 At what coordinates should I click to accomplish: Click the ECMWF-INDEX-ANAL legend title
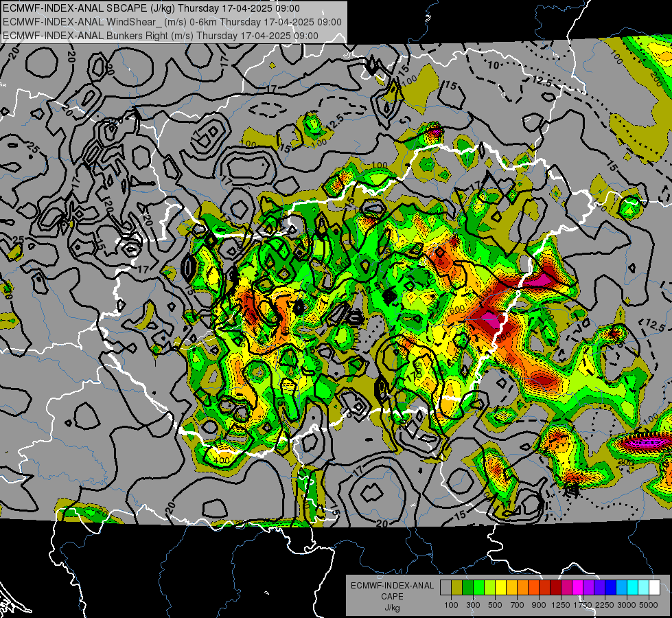click(x=392, y=586)
